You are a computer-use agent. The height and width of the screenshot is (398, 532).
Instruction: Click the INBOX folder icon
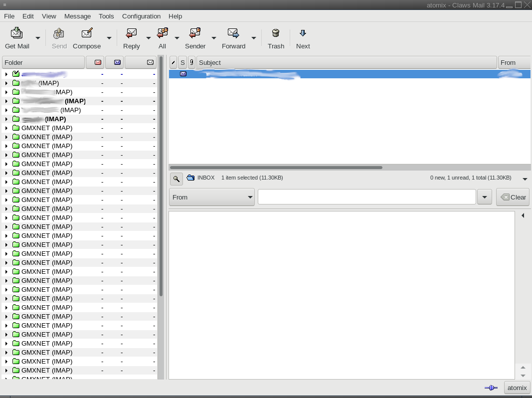click(190, 178)
